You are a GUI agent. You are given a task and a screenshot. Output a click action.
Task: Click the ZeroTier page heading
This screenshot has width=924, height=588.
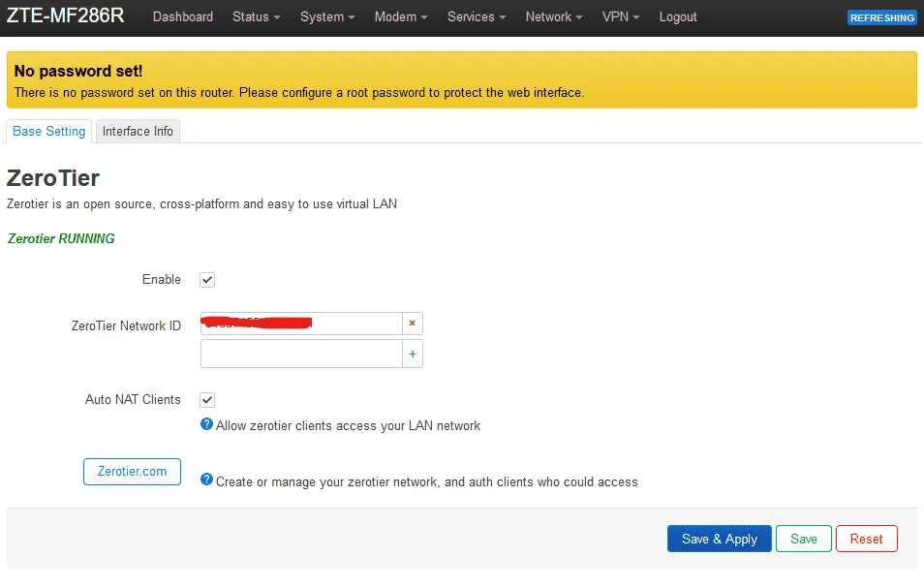53,178
